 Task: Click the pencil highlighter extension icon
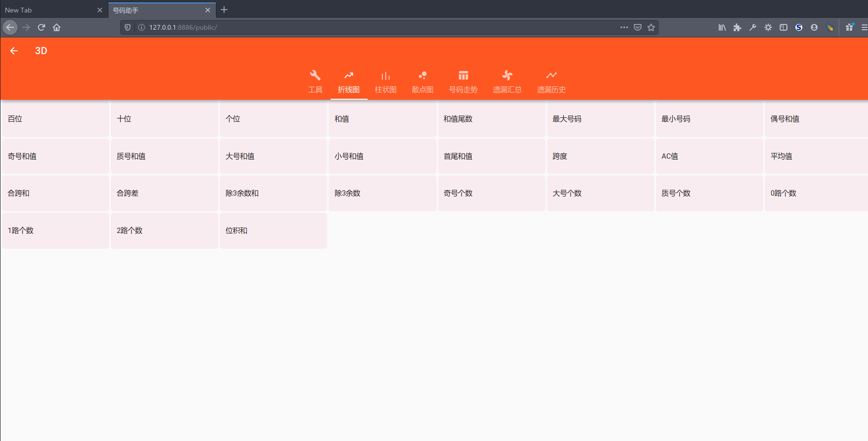830,27
